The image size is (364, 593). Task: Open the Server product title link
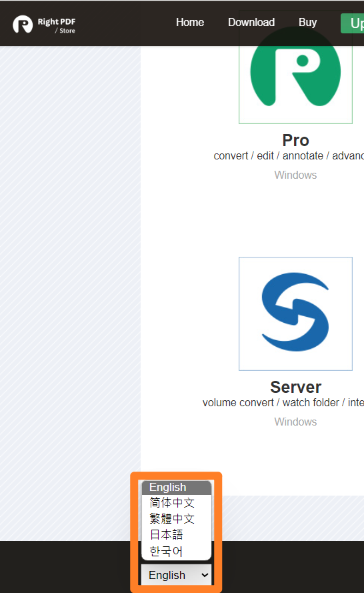295,387
